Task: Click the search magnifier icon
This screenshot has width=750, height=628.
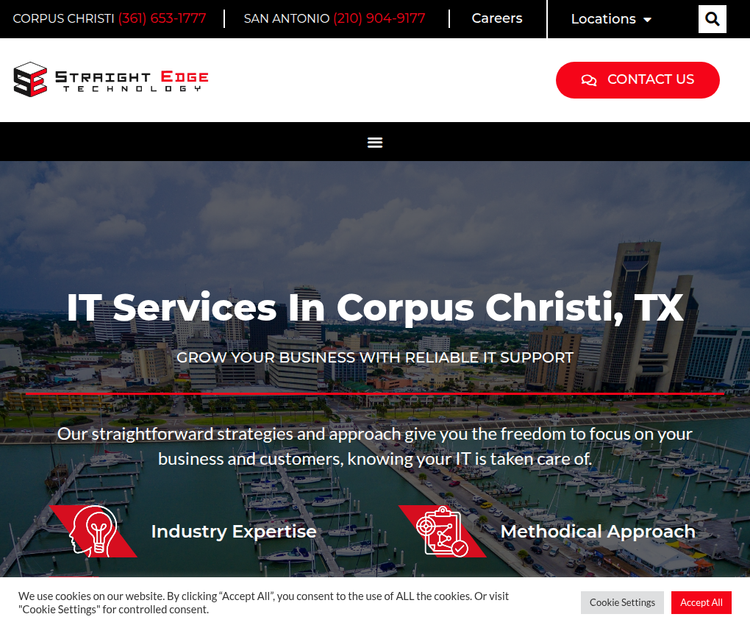Action: tap(712, 19)
